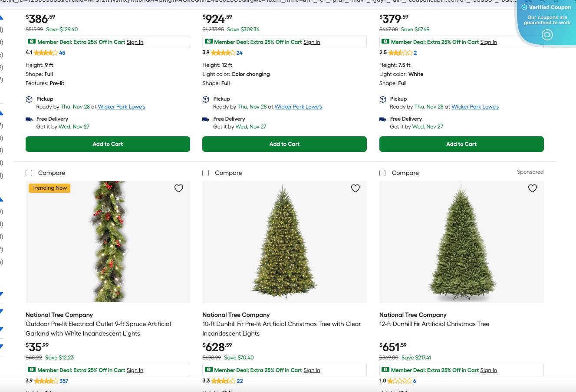576x392 pixels.
Task: Click the 12-ft Dunhill Fir product thumbnail
Action: [461, 242]
